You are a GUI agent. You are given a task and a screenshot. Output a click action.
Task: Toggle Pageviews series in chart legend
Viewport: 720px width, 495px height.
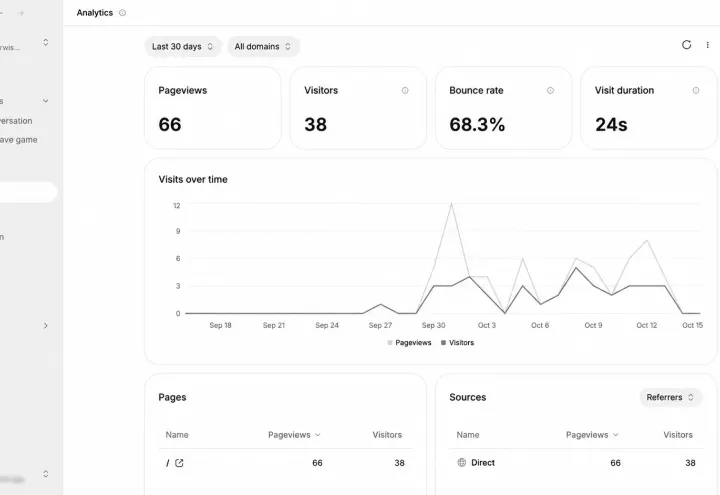(x=409, y=343)
